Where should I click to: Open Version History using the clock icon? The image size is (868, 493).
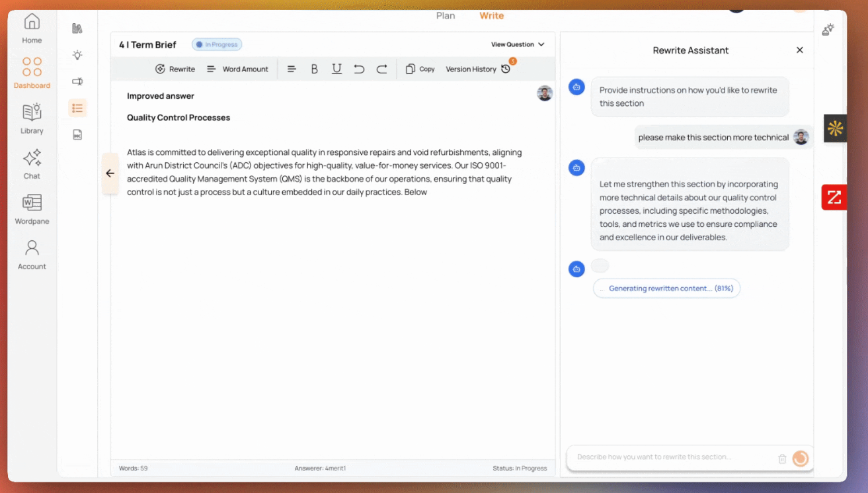[x=506, y=68]
